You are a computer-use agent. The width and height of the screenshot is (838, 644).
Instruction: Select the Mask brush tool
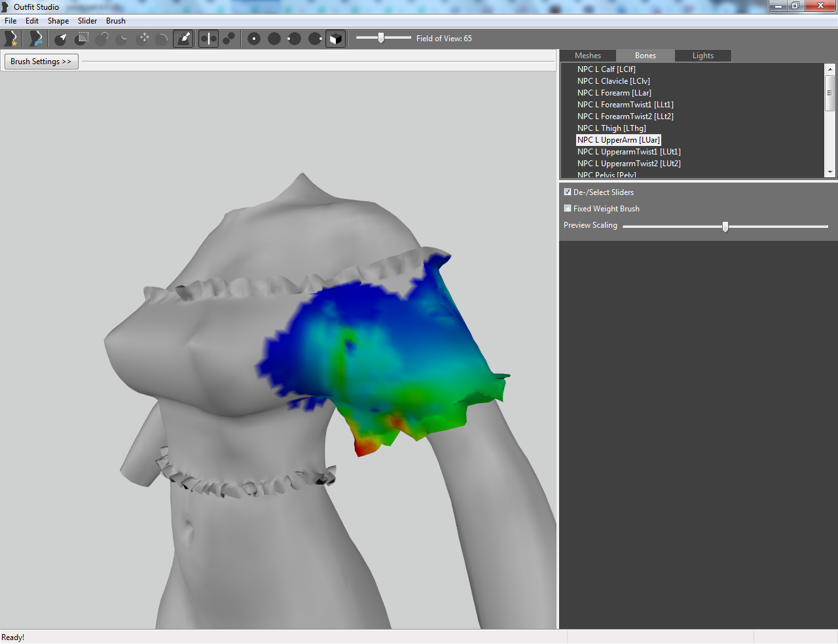click(82, 39)
